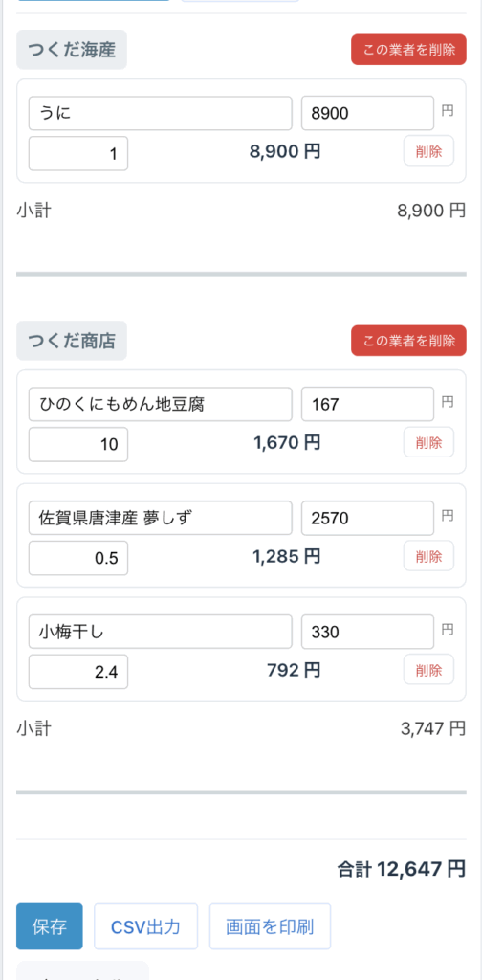Viewport: 482px width, 980px height.
Task: Edit the うに item name field
Action: [160, 113]
